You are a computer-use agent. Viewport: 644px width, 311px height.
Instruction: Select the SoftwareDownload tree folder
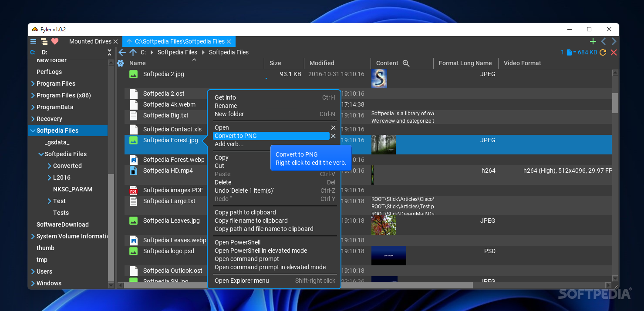tap(63, 224)
